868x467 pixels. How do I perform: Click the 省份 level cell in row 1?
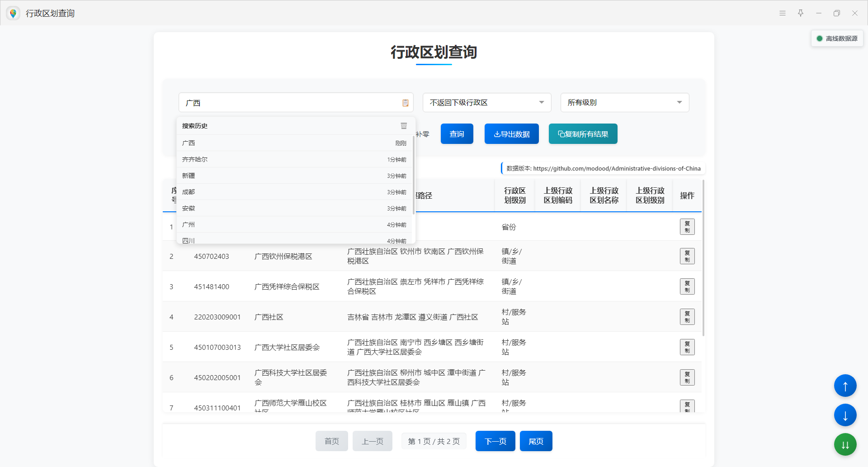(509, 227)
